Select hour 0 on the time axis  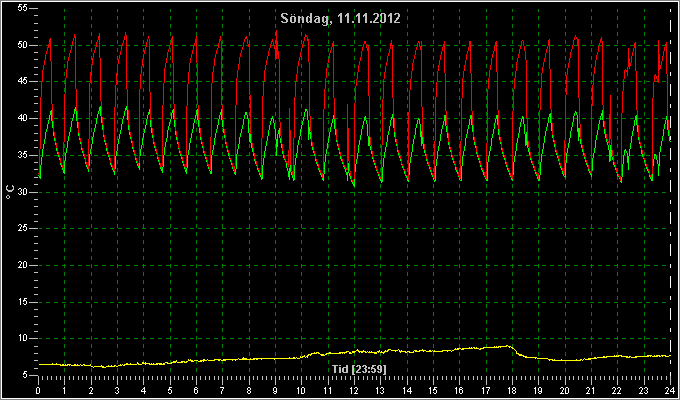(38, 391)
